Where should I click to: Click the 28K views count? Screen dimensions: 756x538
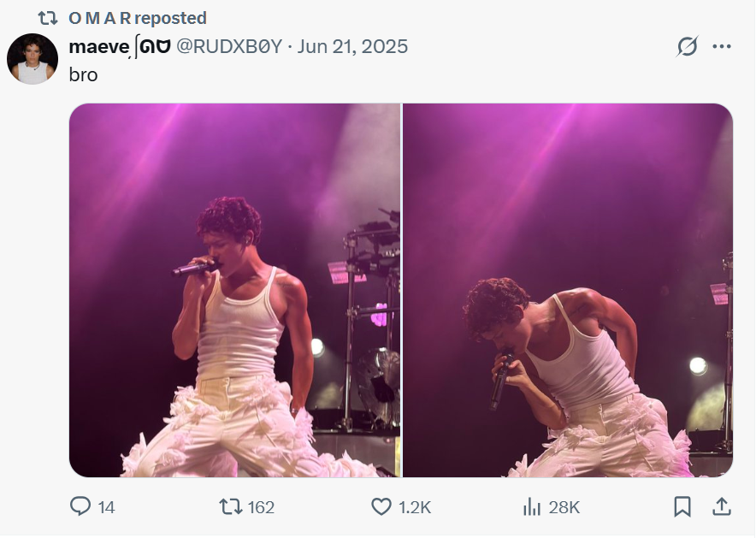tap(564, 507)
